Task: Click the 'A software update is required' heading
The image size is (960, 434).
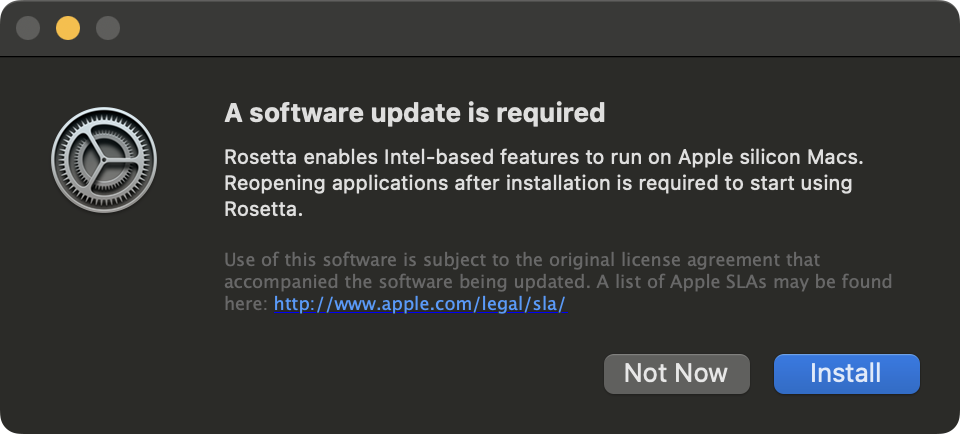Action: pos(414,113)
